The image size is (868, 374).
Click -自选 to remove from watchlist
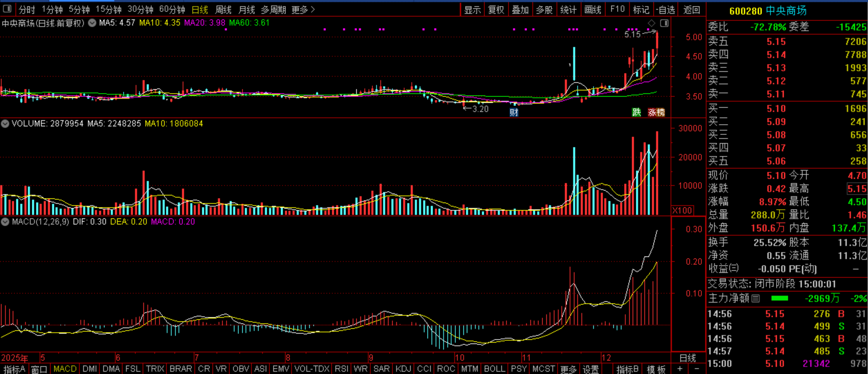665,10
